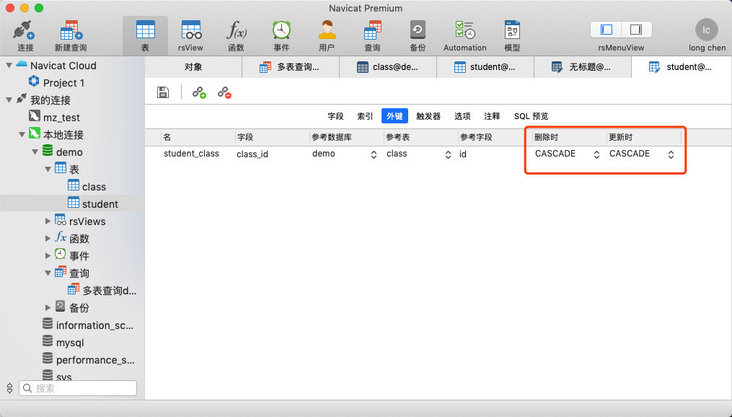Expand the 函数 functions node

point(48,239)
